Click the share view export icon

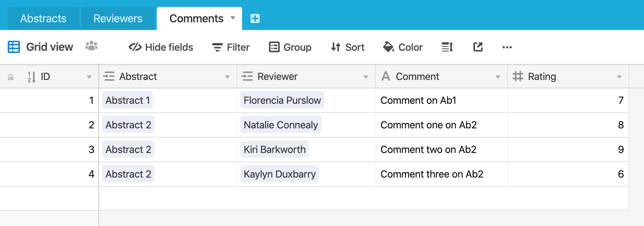pyautogui.click(x=478, y=47)
